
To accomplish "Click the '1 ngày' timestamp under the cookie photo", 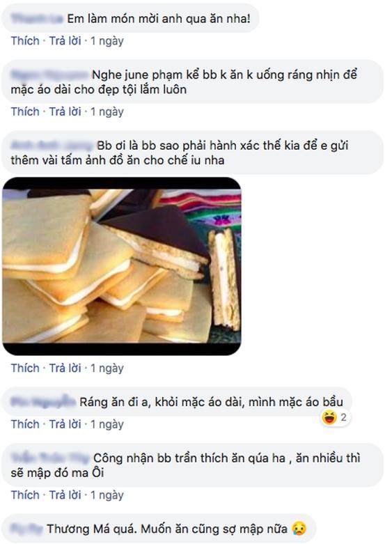I will (x=107, y=368).
